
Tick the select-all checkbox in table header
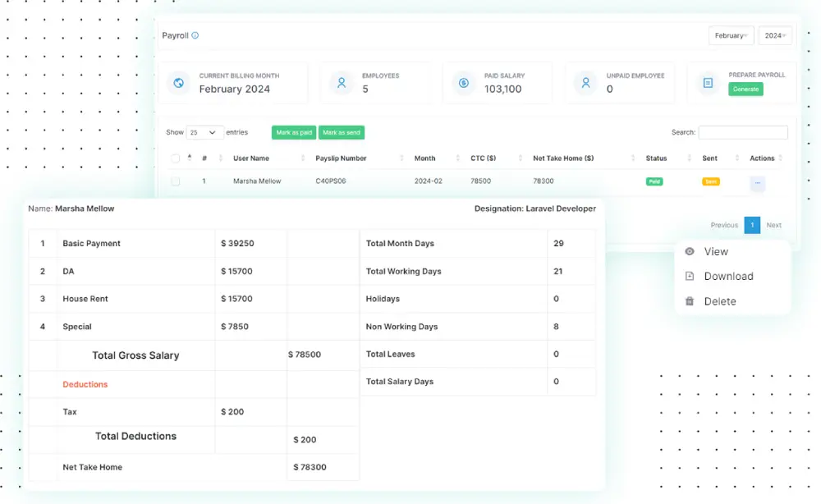click(175, 158)
